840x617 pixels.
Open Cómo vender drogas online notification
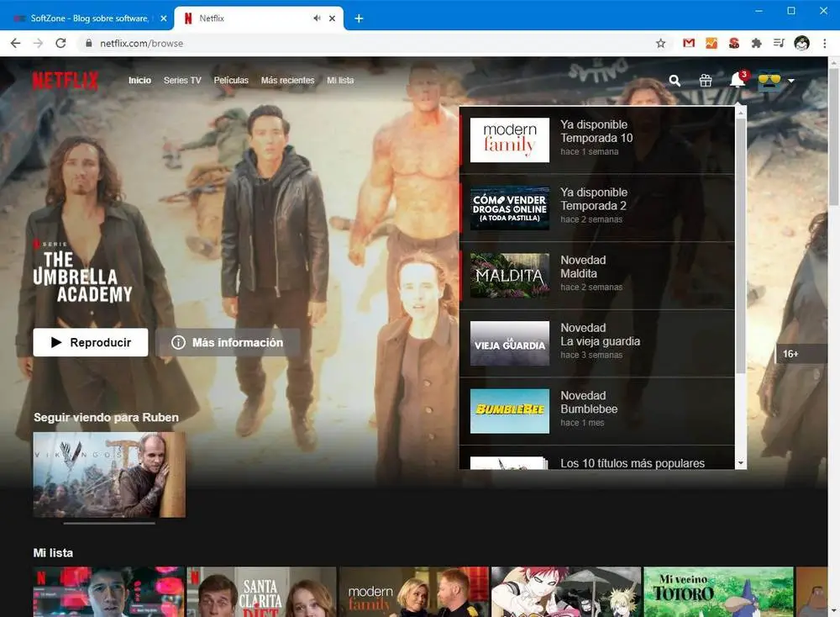coord(597,208)
